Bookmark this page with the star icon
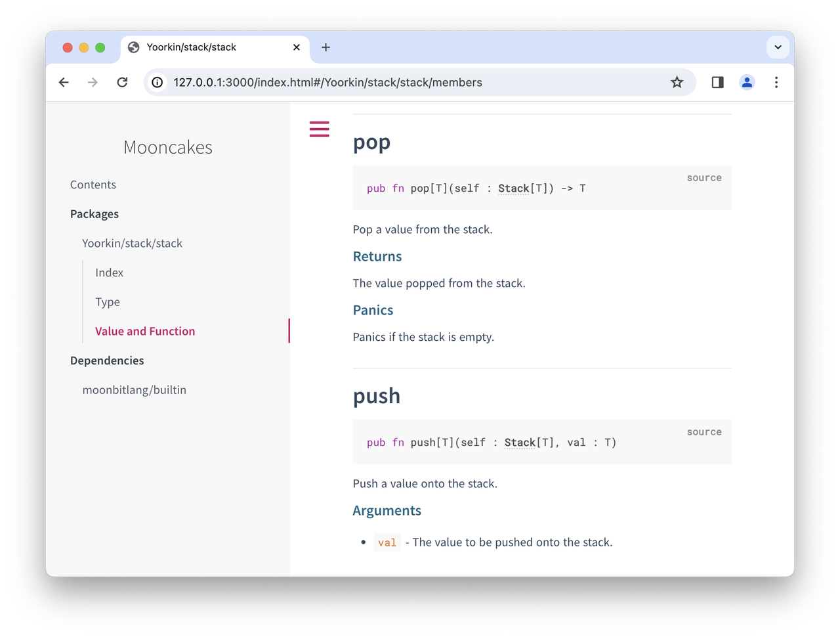 click(x=677, y=82)
